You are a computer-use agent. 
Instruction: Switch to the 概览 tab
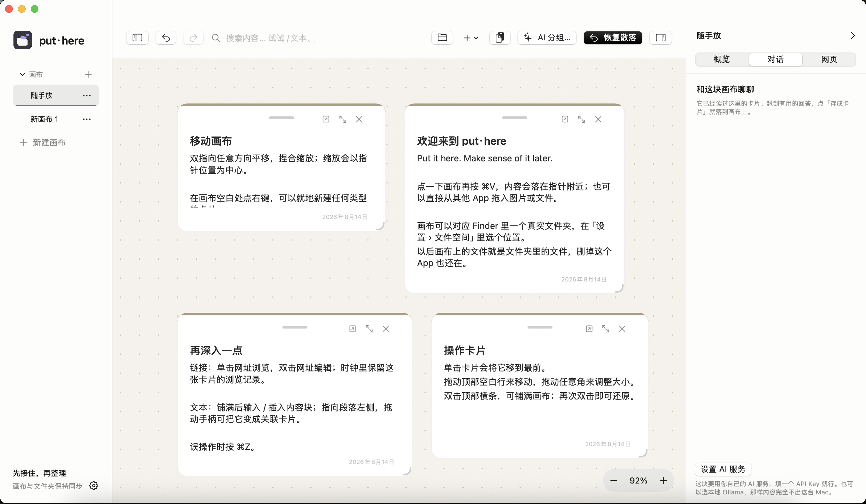(x=722, y=60)
